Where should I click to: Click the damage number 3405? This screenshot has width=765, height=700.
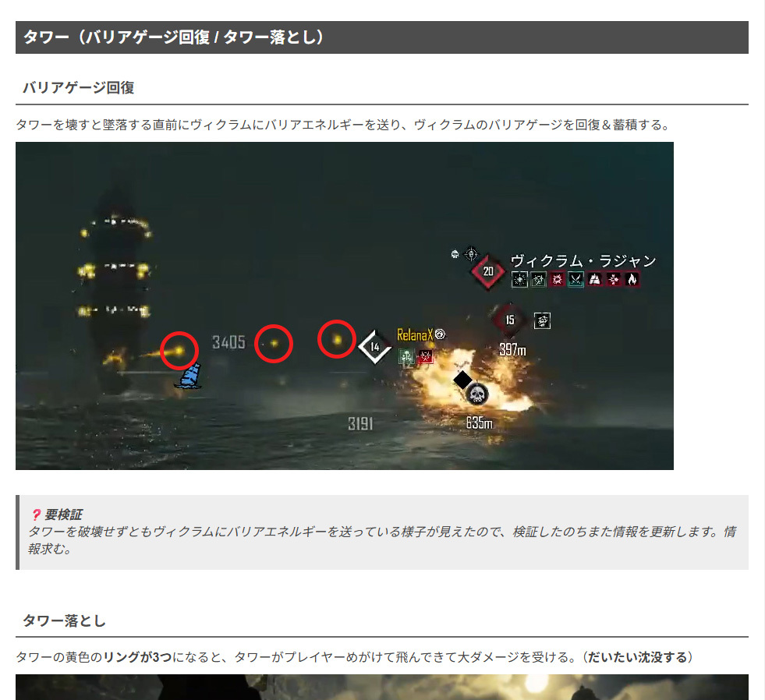(228, 342)
